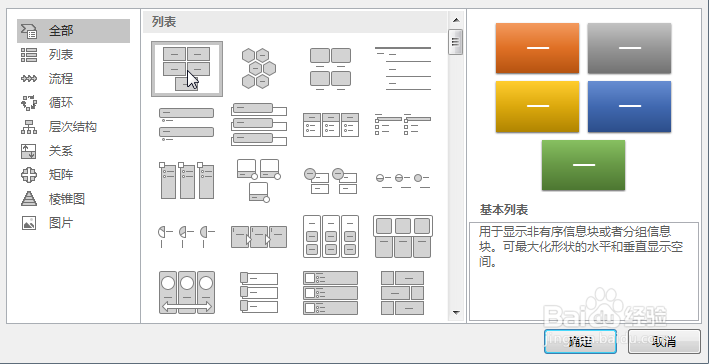
Task: Select the 关系 category
Action: tap(61, 151)
